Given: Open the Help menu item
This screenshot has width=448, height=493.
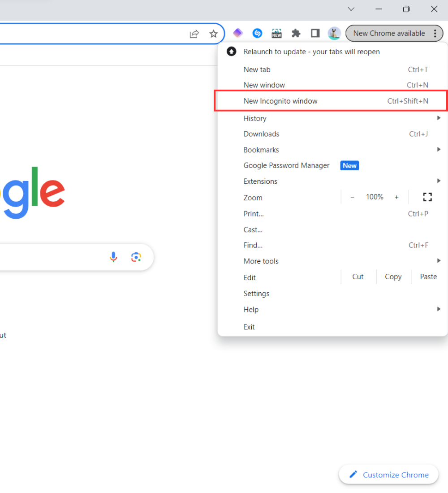Looking at the screenshot, I should tap(332, 310).
